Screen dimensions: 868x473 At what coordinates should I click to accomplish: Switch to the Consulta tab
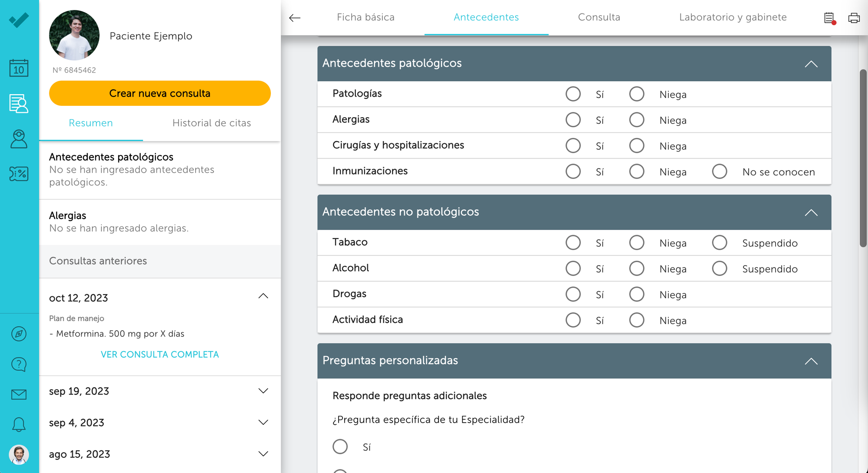click(599, 17)
